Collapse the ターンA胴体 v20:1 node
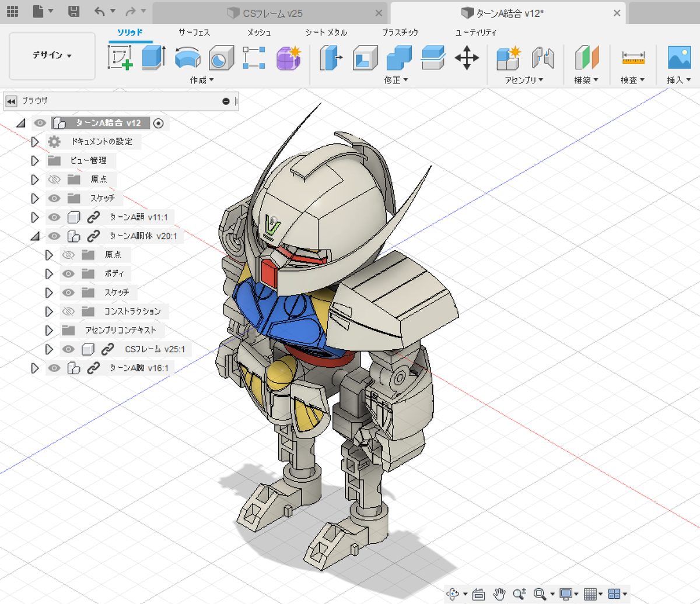 click(34, 236)
